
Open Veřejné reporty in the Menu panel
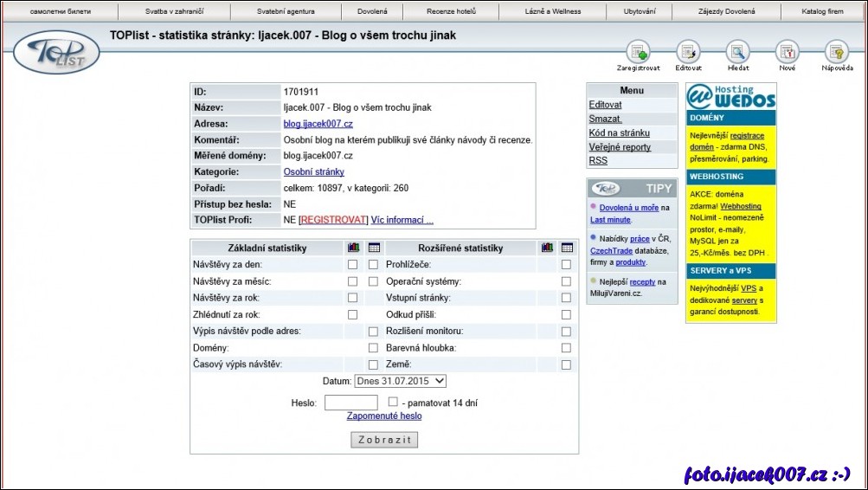(x=620, y=147)
